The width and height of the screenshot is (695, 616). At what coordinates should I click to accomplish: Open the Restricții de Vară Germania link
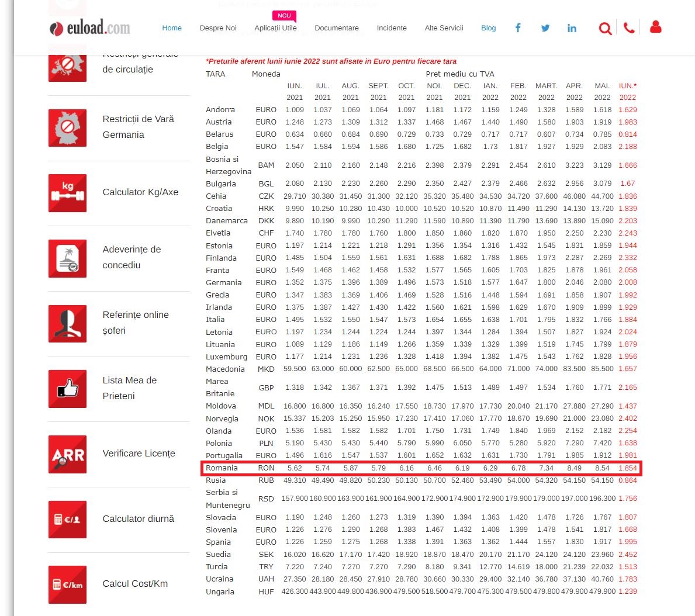point(139,127)
